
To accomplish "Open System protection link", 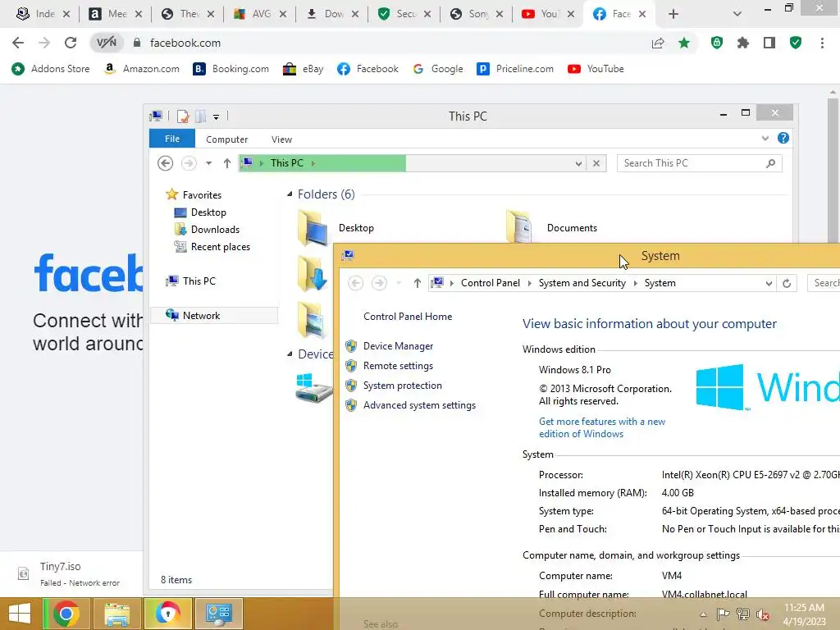I will [402, 386].
